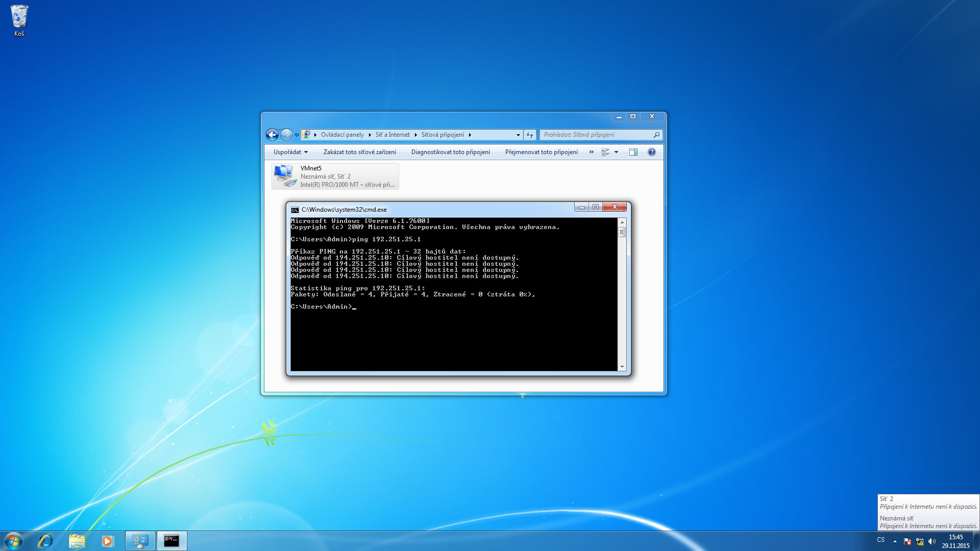Image resolution: width=980 pixels, height=551 pixels.
Task: Click Zakázat toto síťové zařízení
Action: point(359,152)
